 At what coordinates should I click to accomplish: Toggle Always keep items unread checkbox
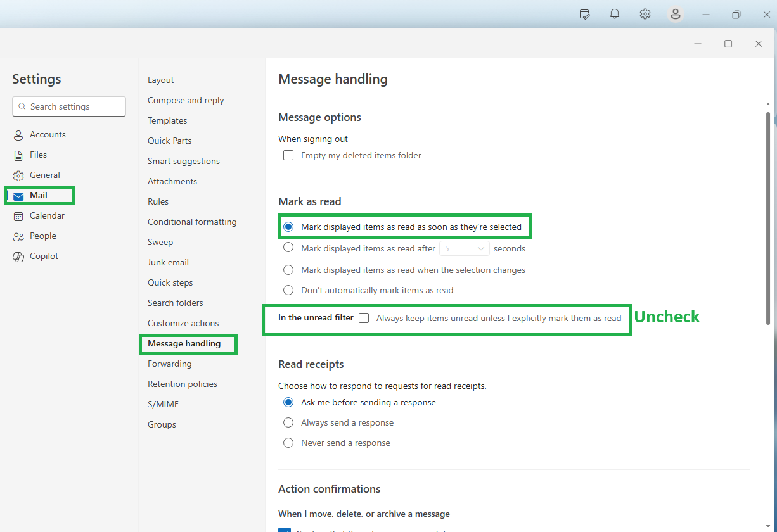[x=364, y=318]
